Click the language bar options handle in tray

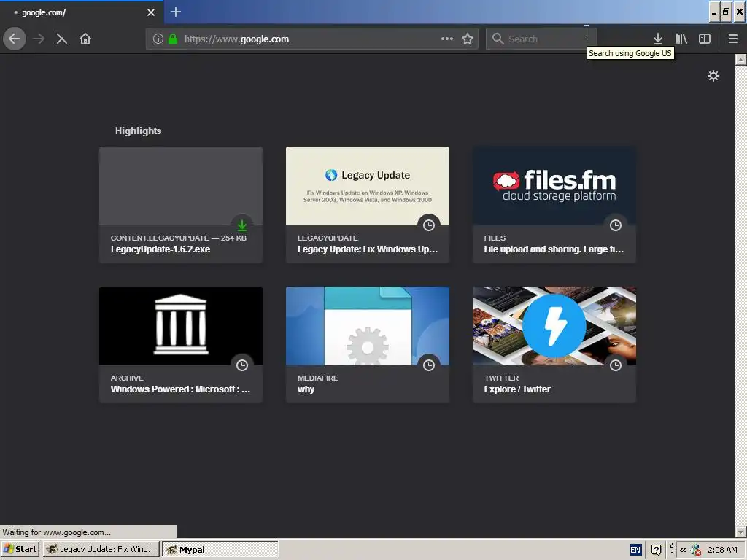tap(672, 548)
